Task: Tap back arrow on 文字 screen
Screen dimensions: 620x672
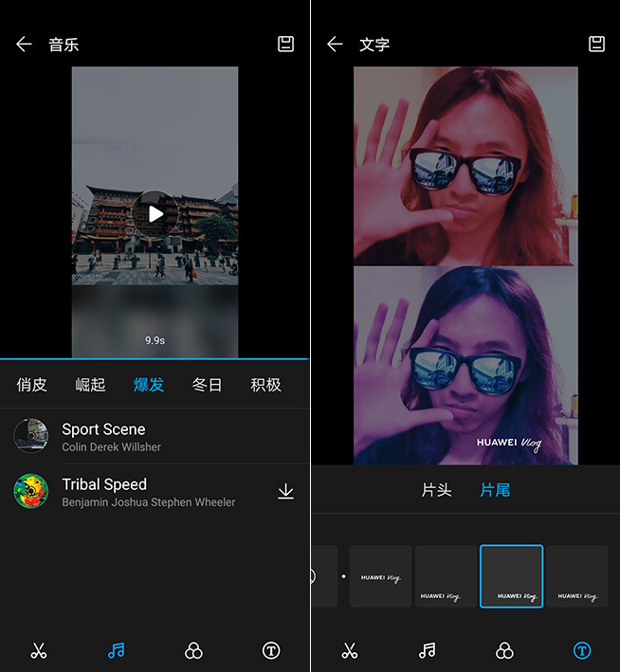Action: [x=335, y=45]
